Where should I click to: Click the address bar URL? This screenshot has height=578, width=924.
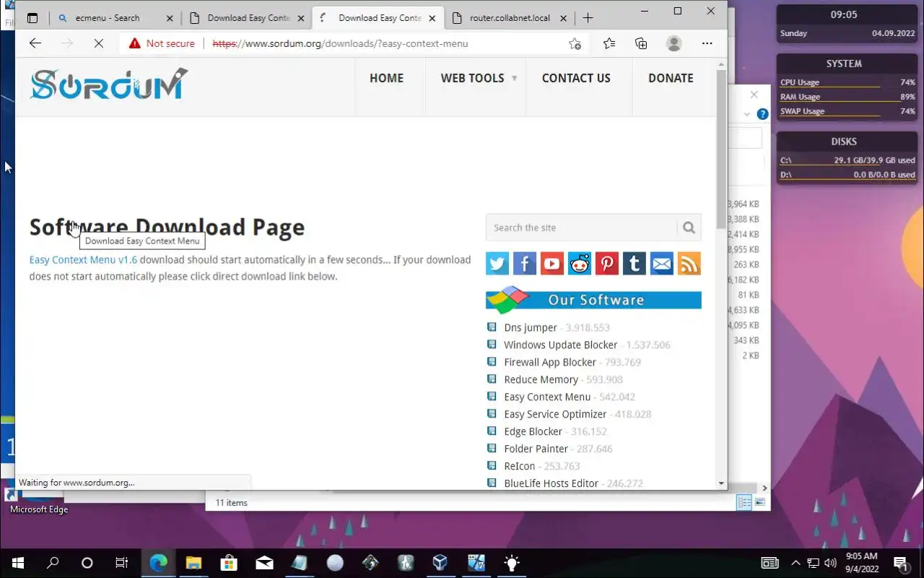(x=340, y=43)
